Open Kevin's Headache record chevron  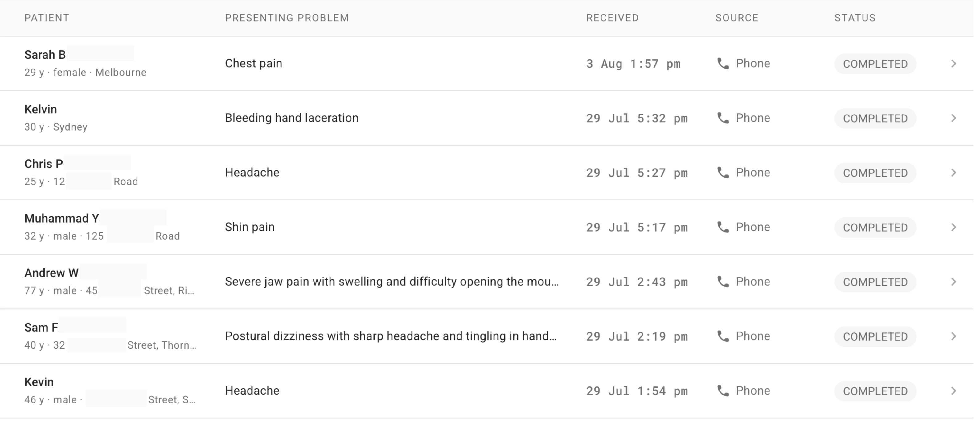tap(953, 391)
